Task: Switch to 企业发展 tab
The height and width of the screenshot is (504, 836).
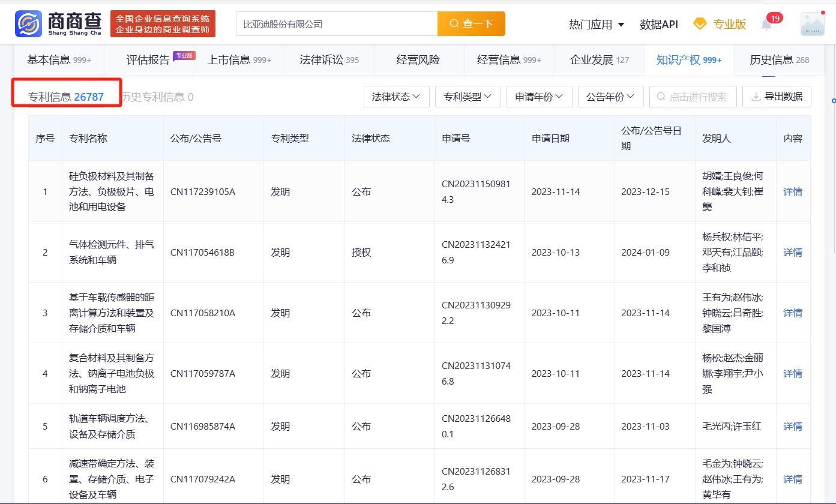Action: tap(599, 59)
